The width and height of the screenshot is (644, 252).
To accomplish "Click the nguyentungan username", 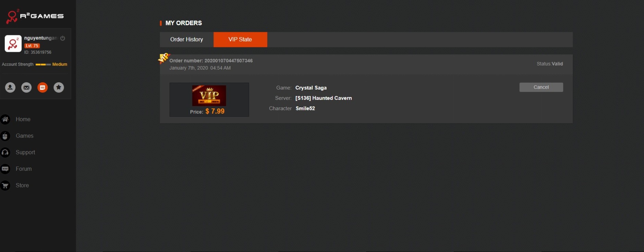I will (x=40, y=38).
